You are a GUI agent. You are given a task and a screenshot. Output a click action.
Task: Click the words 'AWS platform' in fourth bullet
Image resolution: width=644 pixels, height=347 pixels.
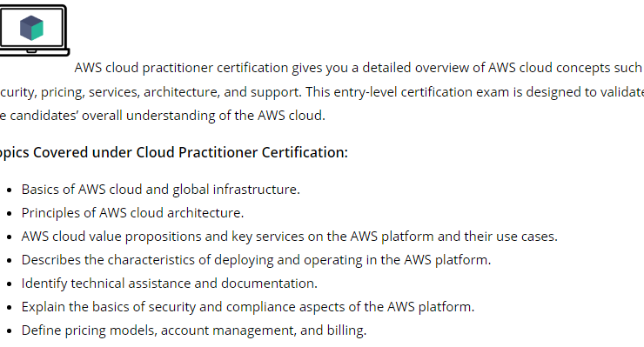(x=447, y=259)
